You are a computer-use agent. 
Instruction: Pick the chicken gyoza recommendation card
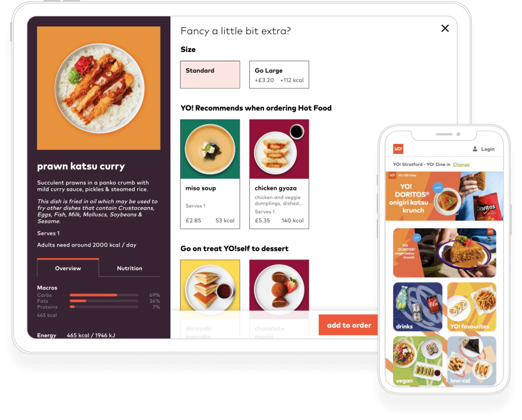point(279,174)
